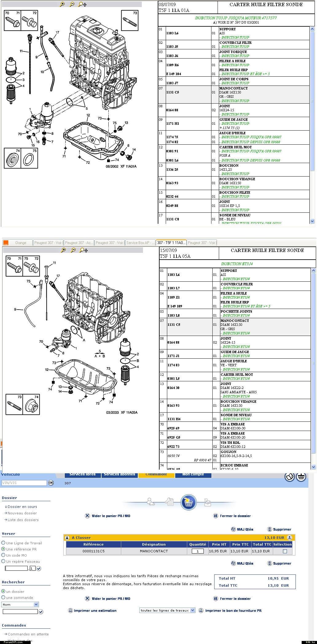
Task: Click reference 00001131C5 in the basket table
Action: coord(93,551)
